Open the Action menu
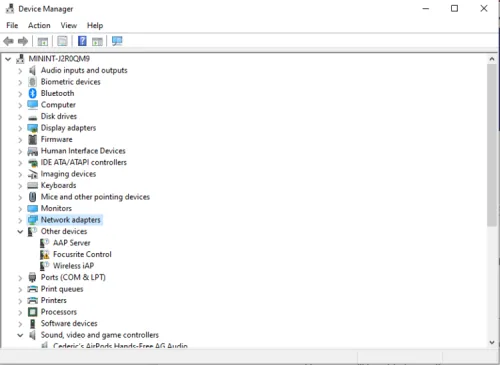The width and height of the screenshot is (500, 365). [39, 25]
